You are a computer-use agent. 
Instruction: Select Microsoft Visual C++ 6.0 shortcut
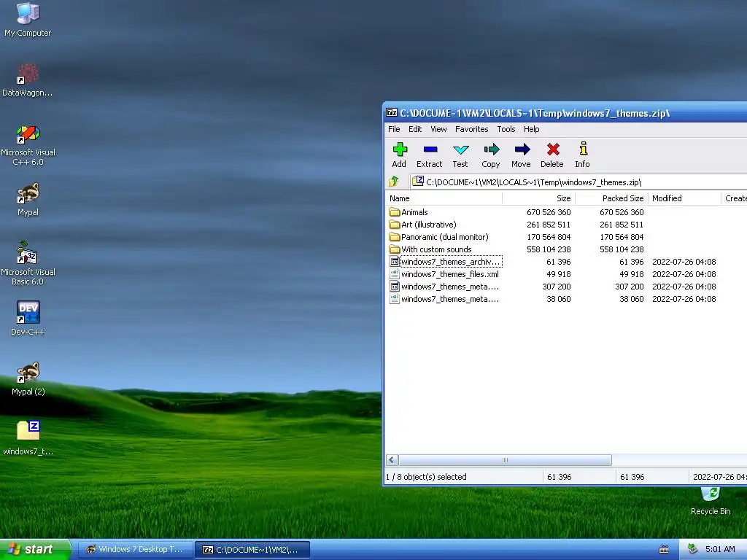click(x=28, y=145)
